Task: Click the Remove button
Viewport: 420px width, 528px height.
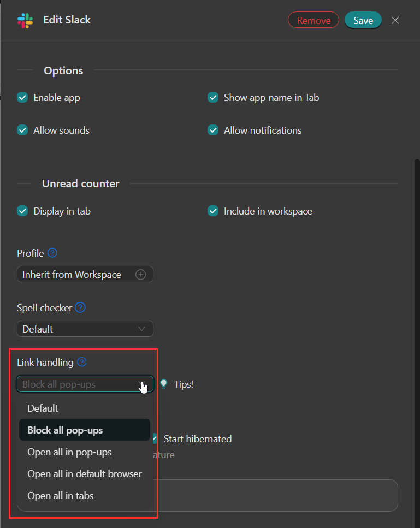Action: 313,20
